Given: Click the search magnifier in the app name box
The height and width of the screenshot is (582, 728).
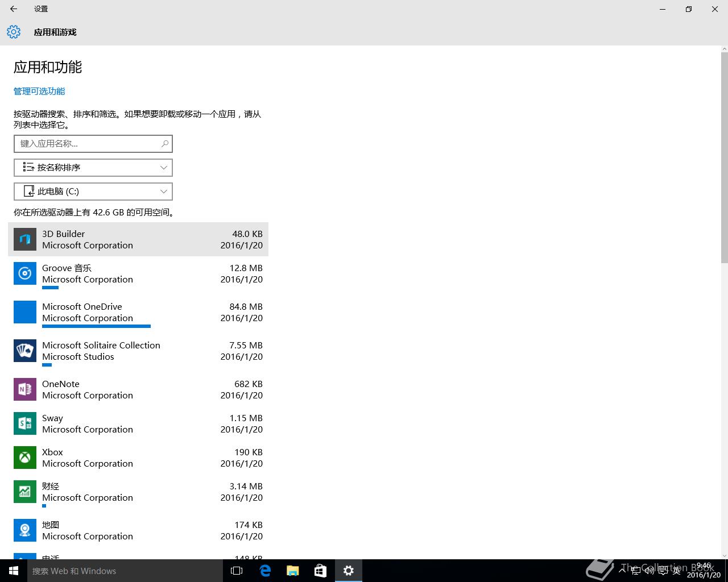Looking at the screenshot, I should pos(165,144).
